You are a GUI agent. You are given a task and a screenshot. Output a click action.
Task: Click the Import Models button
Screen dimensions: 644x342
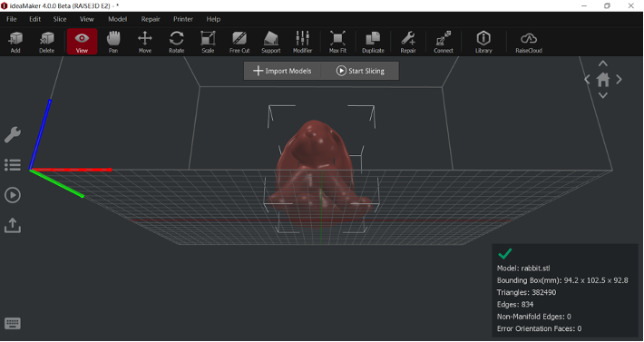[282, 71]
